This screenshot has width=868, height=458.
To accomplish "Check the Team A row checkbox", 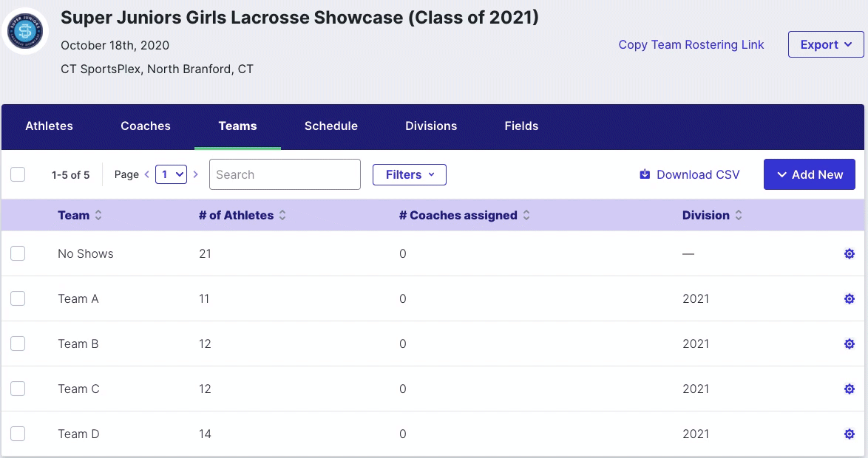I will [18, 298].
